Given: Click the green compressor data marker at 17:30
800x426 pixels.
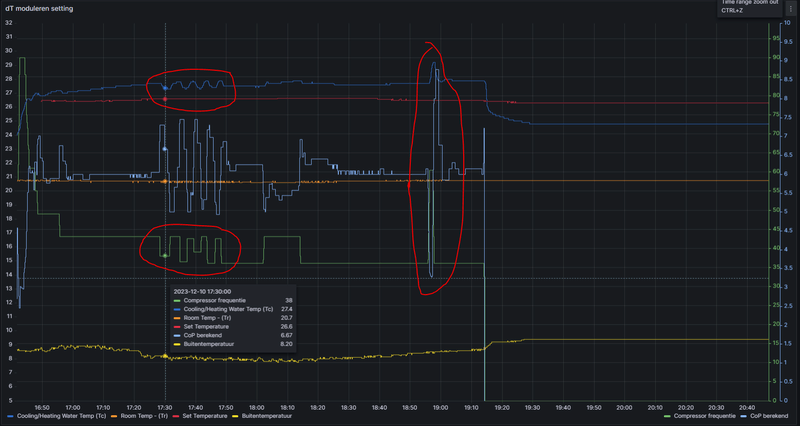Looking at the screenshot, I should coord(165,255).
